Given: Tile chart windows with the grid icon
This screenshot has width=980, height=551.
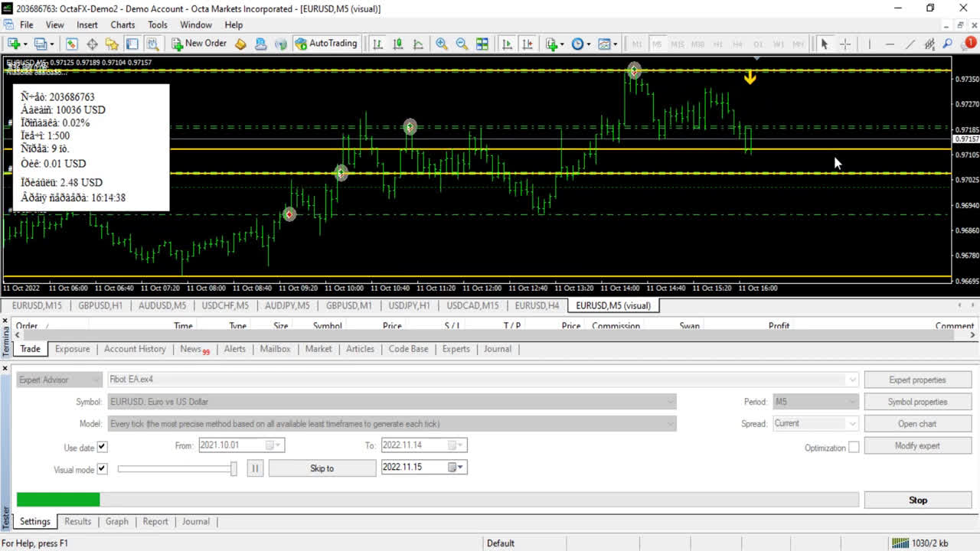Looking at the screenshot, I should coord(482,44).
